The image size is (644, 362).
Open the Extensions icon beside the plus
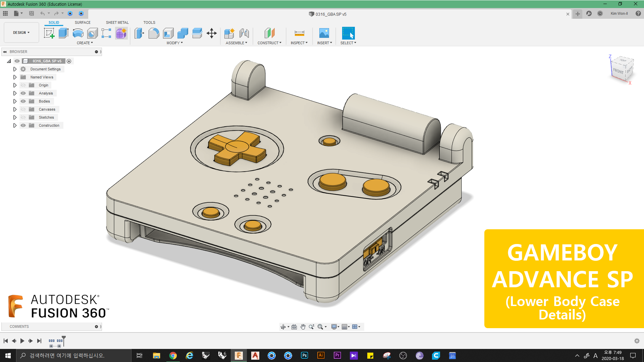(589, 13)
